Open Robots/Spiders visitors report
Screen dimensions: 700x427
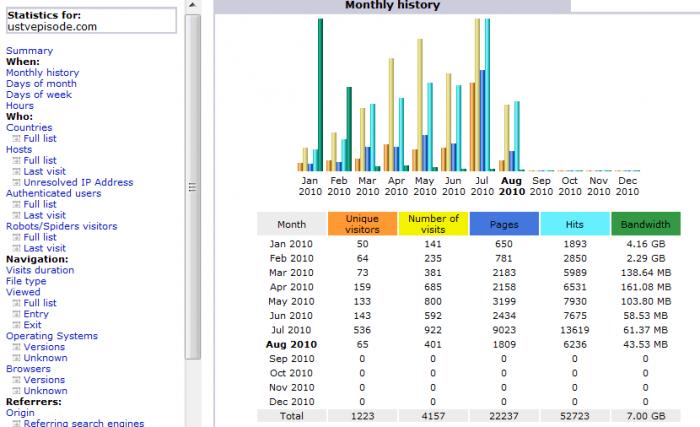coord(62,226)
